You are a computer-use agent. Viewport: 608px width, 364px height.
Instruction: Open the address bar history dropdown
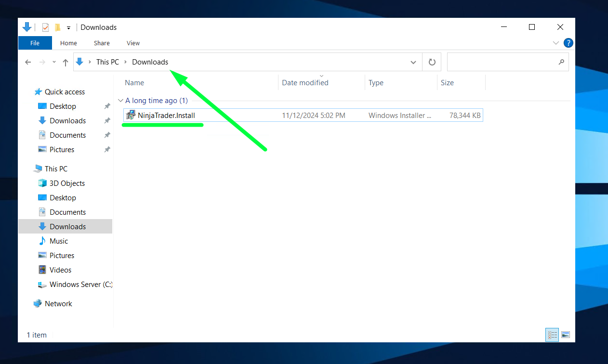(413, 62)
